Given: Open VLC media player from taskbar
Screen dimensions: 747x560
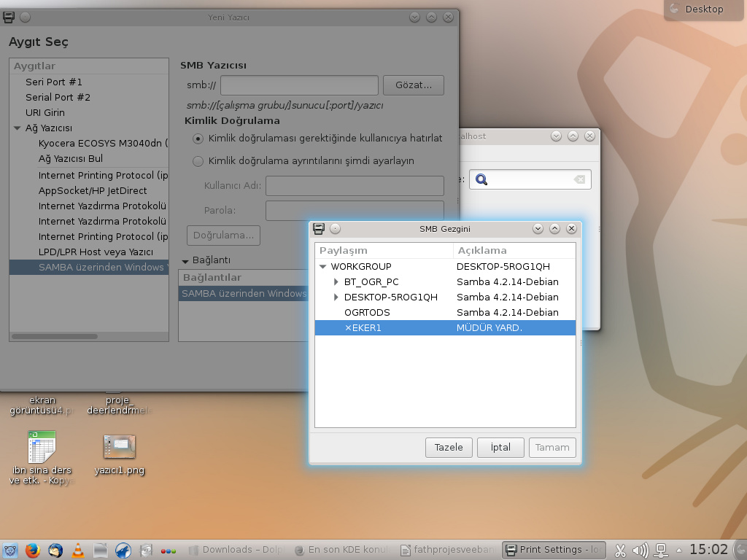Looking at the screenshot, I should [77, 551].
